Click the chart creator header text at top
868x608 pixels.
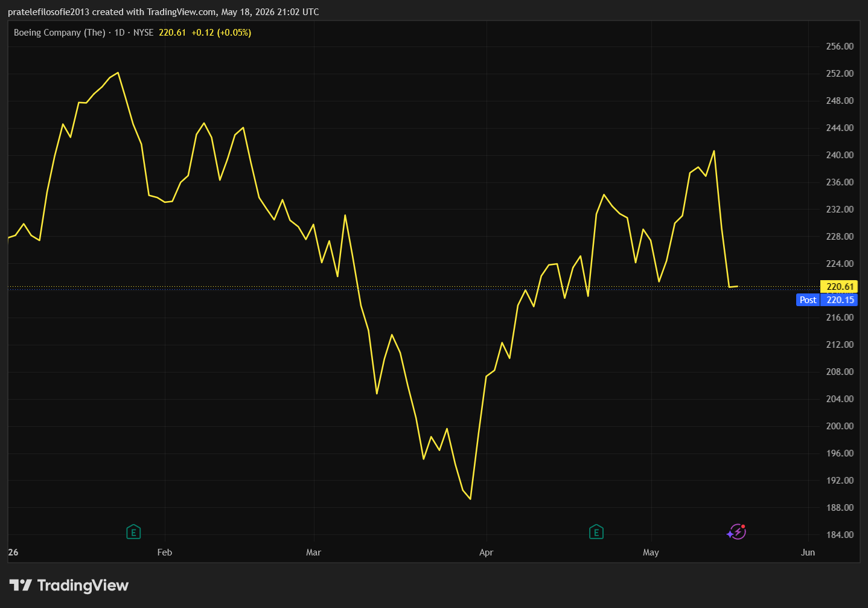click(x=164, y=12)
